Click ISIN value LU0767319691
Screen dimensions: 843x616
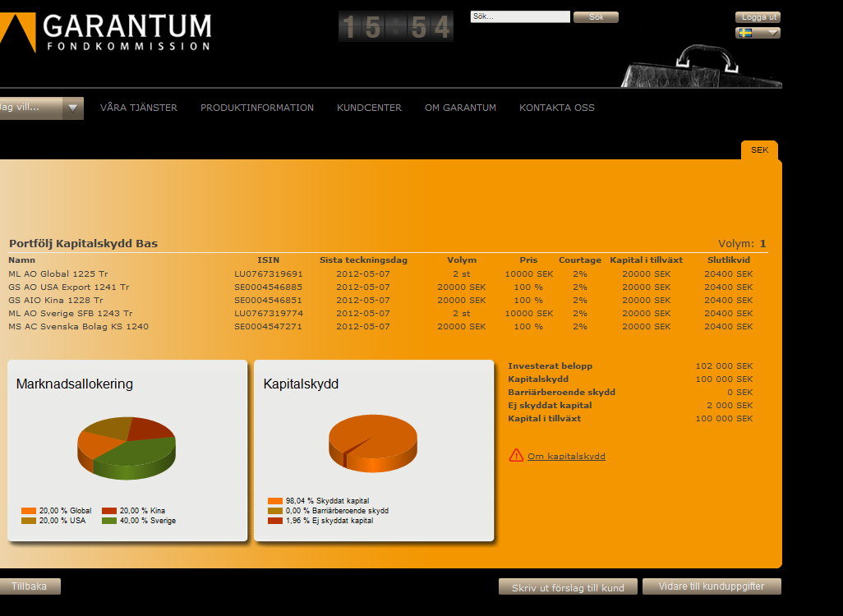[x=269, y=274]
